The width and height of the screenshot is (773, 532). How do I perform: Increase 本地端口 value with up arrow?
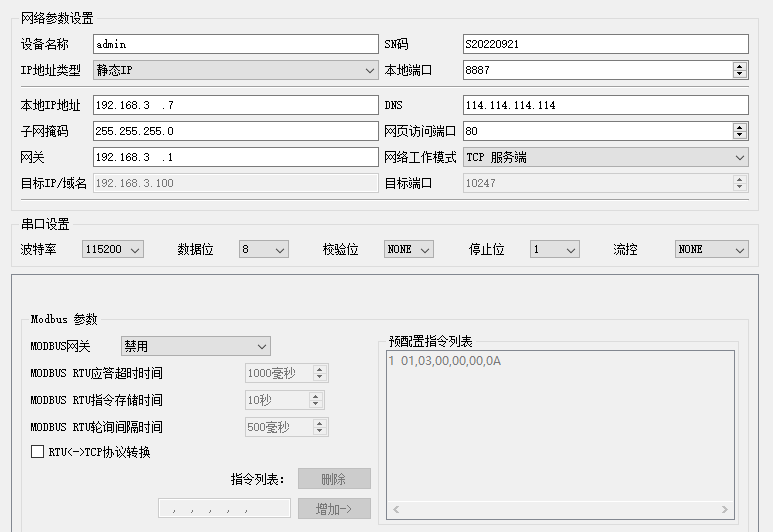pos(740,66)
